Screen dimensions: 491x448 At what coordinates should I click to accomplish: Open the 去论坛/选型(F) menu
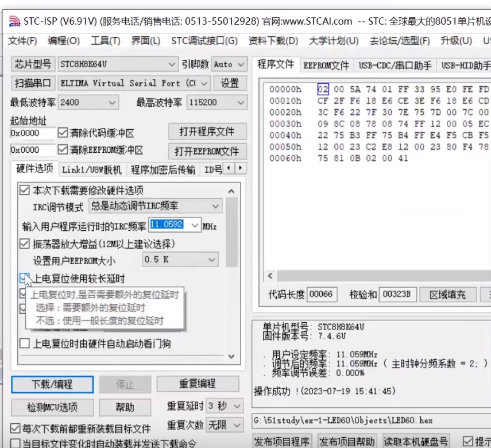[x=400, y=41]
